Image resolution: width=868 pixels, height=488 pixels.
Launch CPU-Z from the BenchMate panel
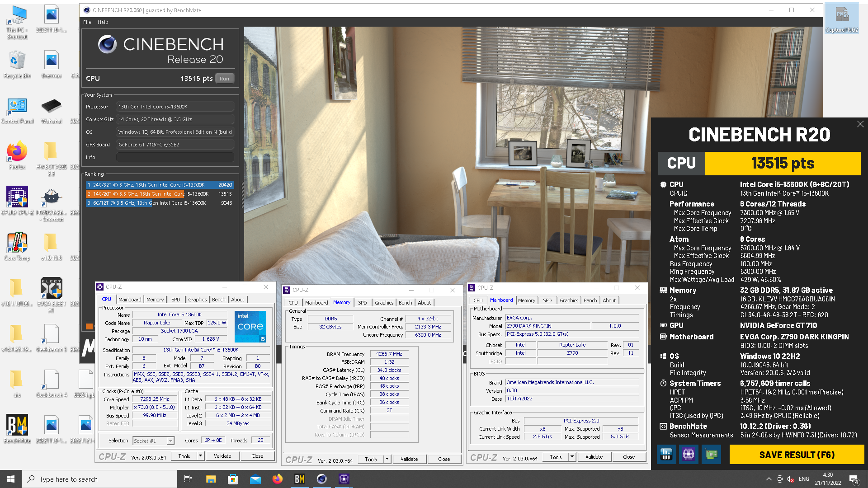click(x=689, y=455)
